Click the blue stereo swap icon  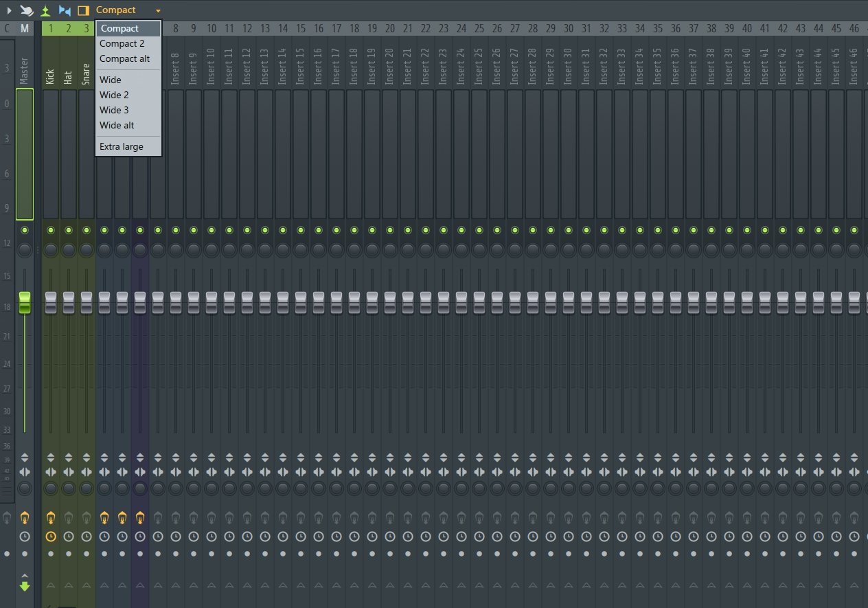pyautogui.click(x=64, y=10)
